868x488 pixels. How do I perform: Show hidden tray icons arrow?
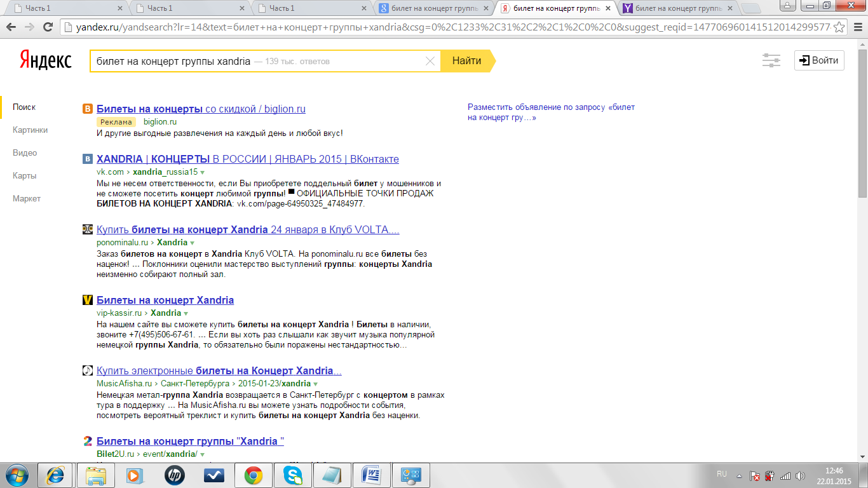click(x=740, y=475)
